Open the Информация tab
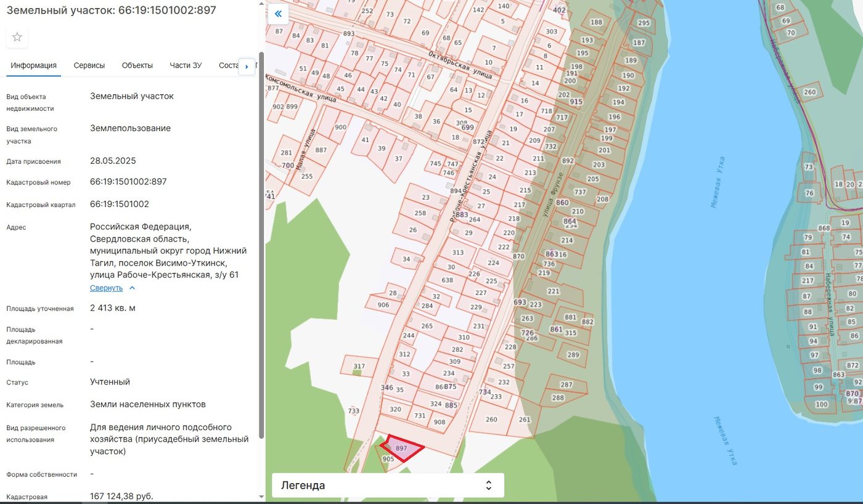863x504 pixels. pyautogui.click(x=34, y=65)
